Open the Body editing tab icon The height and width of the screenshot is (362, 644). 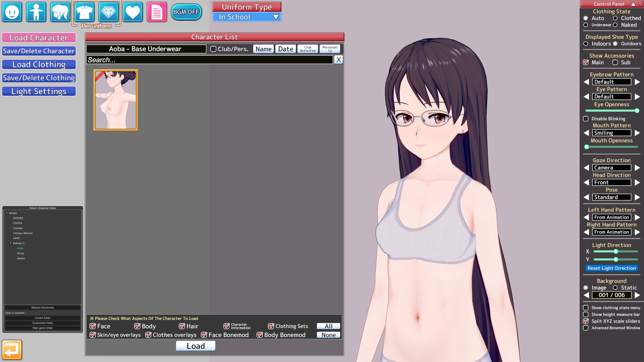[36, 12]
